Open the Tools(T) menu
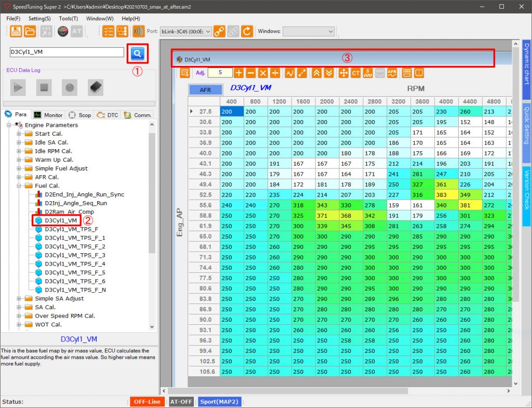Image resolution: width=532 pixels, height=408 pixels. (68, 19)
